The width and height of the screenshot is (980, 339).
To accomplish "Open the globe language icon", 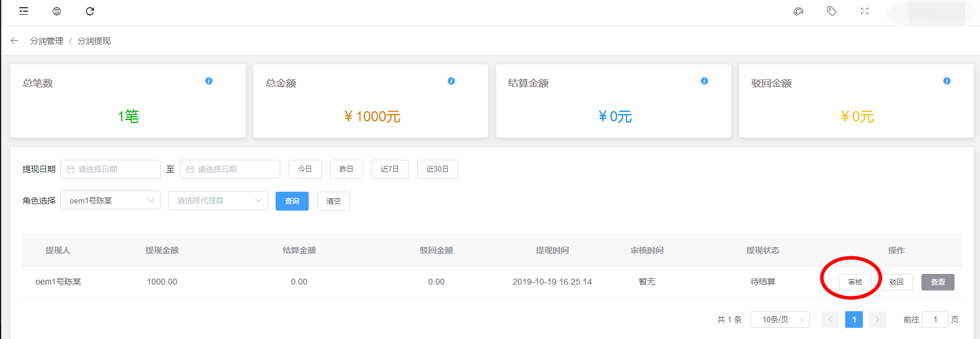I will [x=57, y=11].
